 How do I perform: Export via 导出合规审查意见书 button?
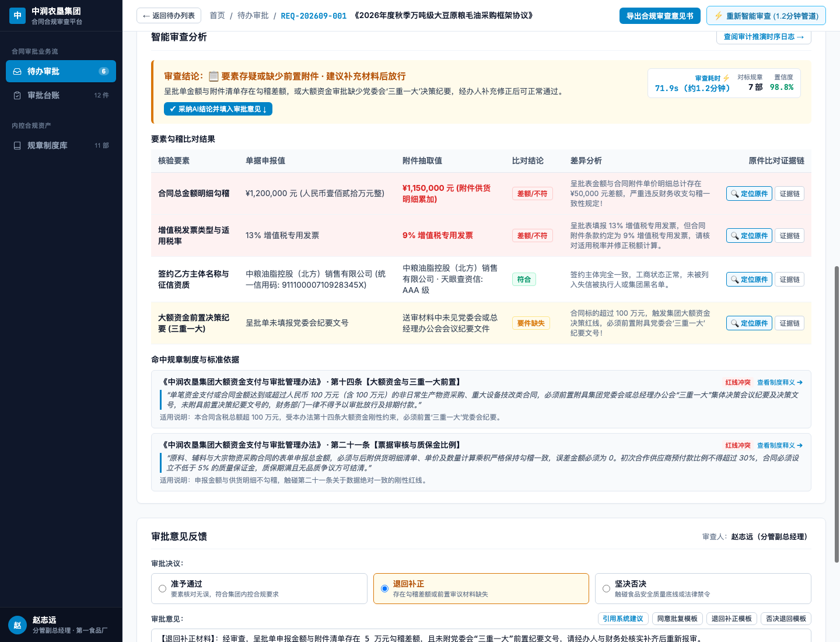660,16
